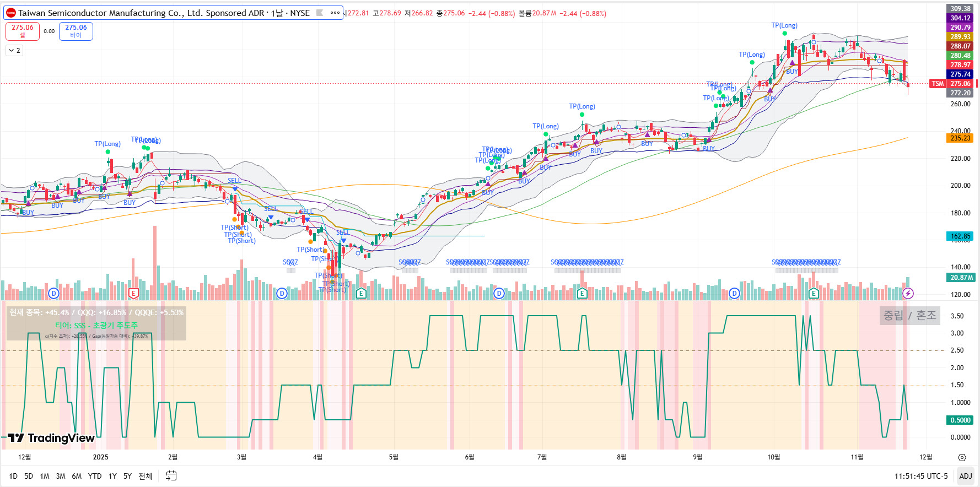The width and height of the screenshot is (980, 487).
Task: Collapse the indicator legend showing 2
Action: 14,51
